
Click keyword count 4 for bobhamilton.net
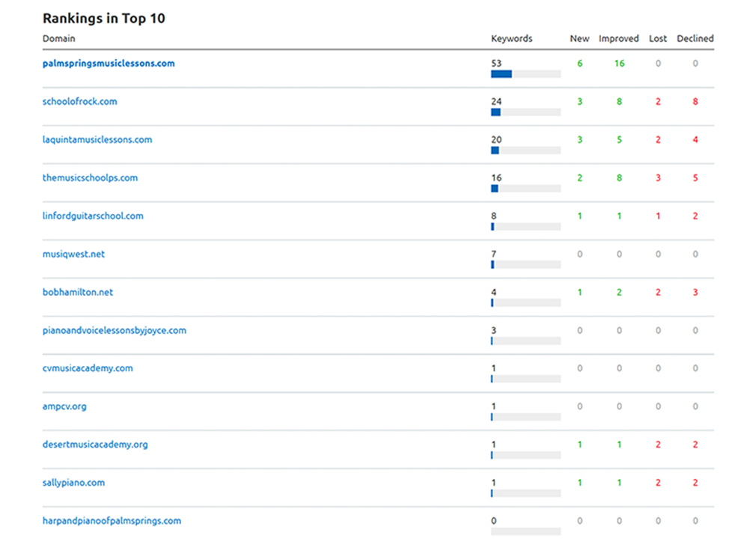(x=494, y=292)
